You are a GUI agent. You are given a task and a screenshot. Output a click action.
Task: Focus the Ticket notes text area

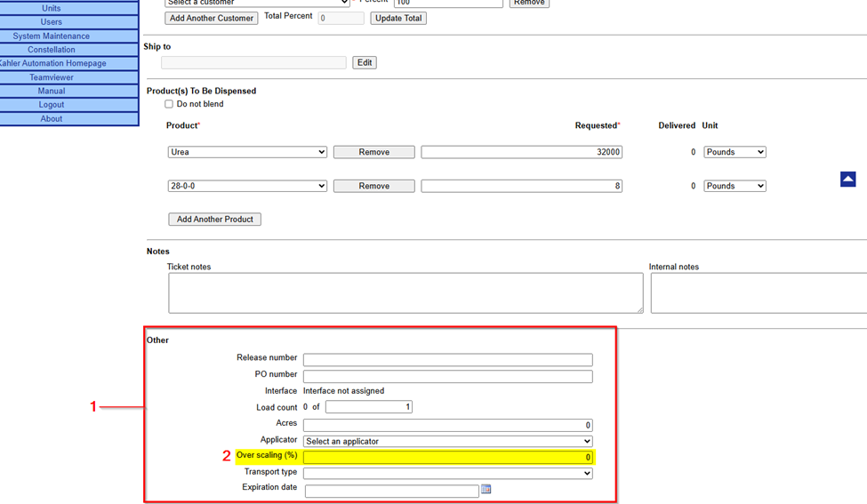(405, 292)
